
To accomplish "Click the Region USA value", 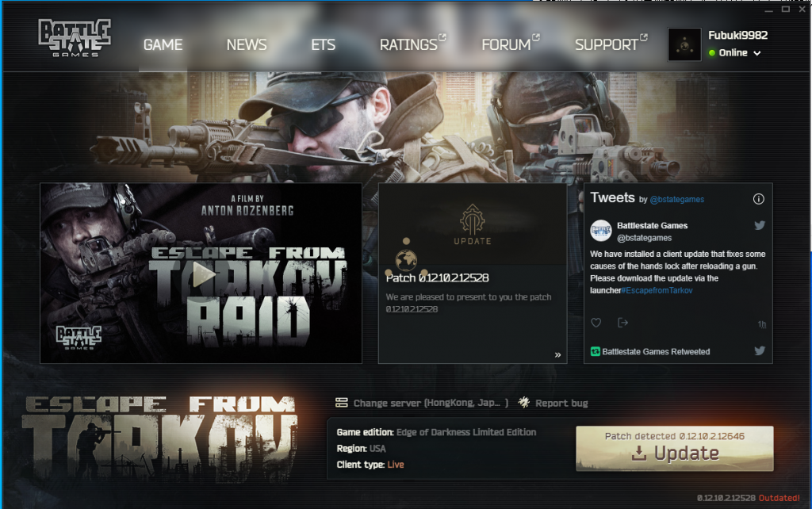I will click(377, 449).
